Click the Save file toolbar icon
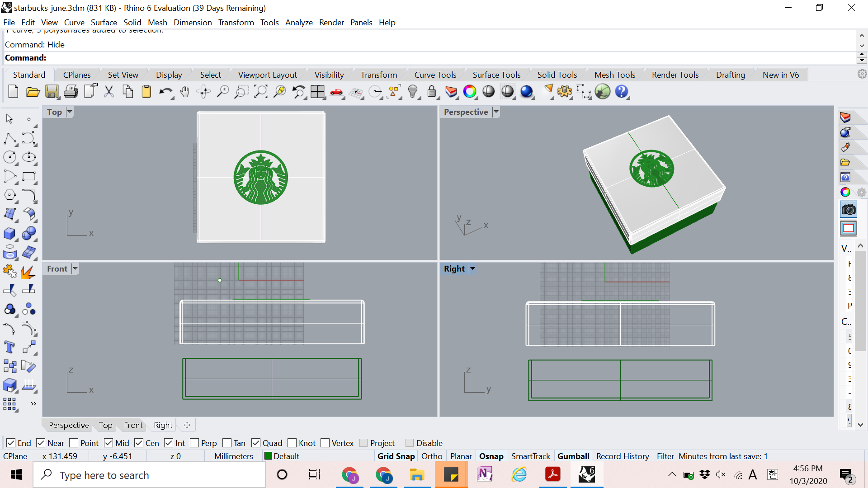868x488 pixels. [x=52, y=92]
